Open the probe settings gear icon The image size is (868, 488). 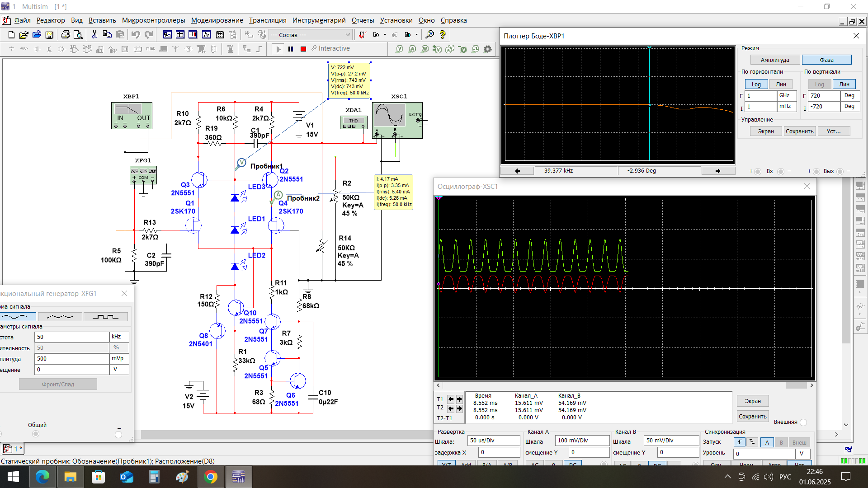tap(487, 49)
